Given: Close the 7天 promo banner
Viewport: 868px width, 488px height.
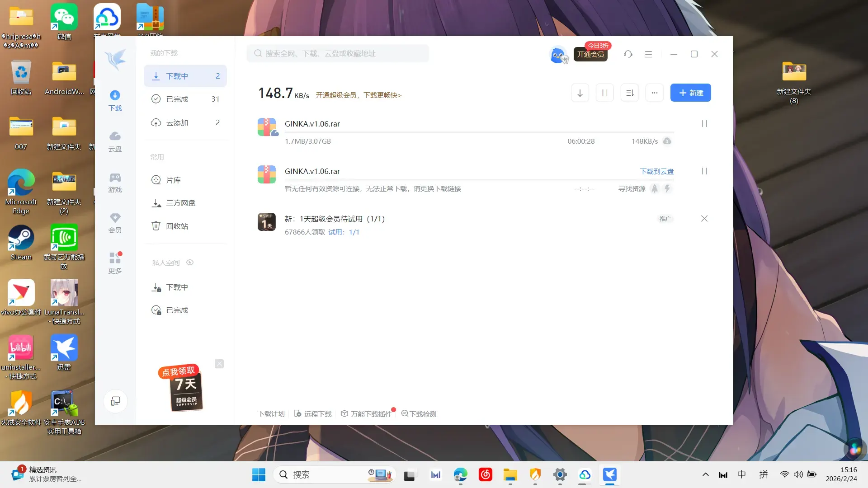Looking at the screenshot, I should pos(219,364).
